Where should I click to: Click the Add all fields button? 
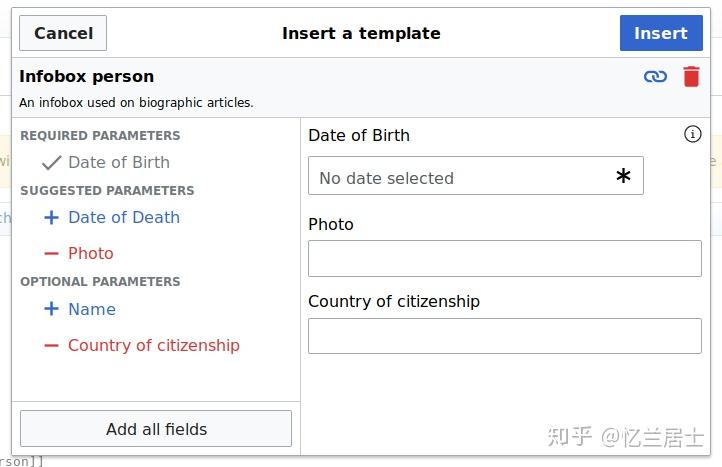[x=156, y=429]
